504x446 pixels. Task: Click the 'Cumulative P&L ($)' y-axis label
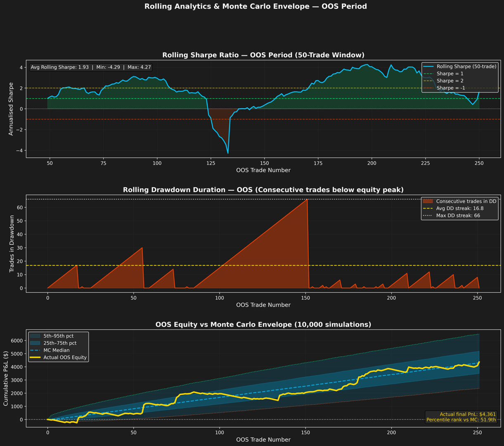point(6,378)
